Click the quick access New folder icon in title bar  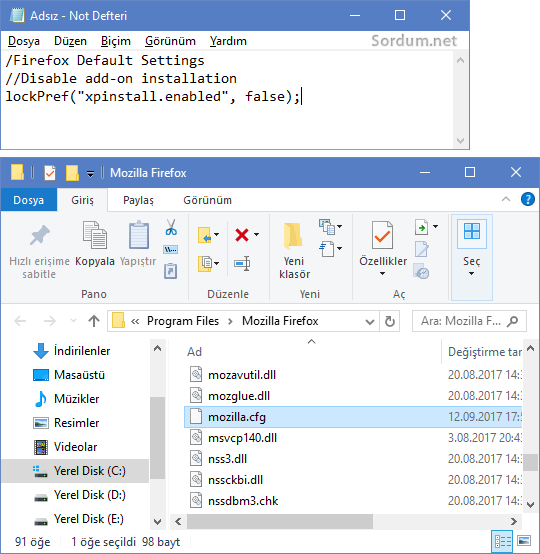(72, 173)
